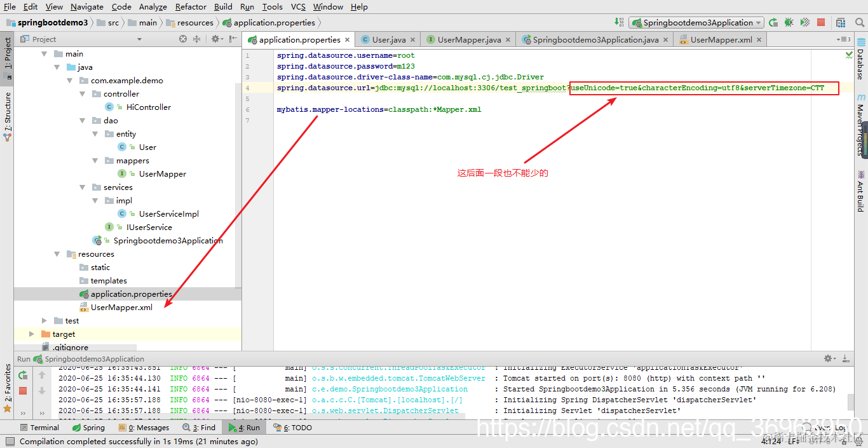Open Project Structure from the toolbar
This screenshot has height=448, width=868.
click(x=840, y=22)
